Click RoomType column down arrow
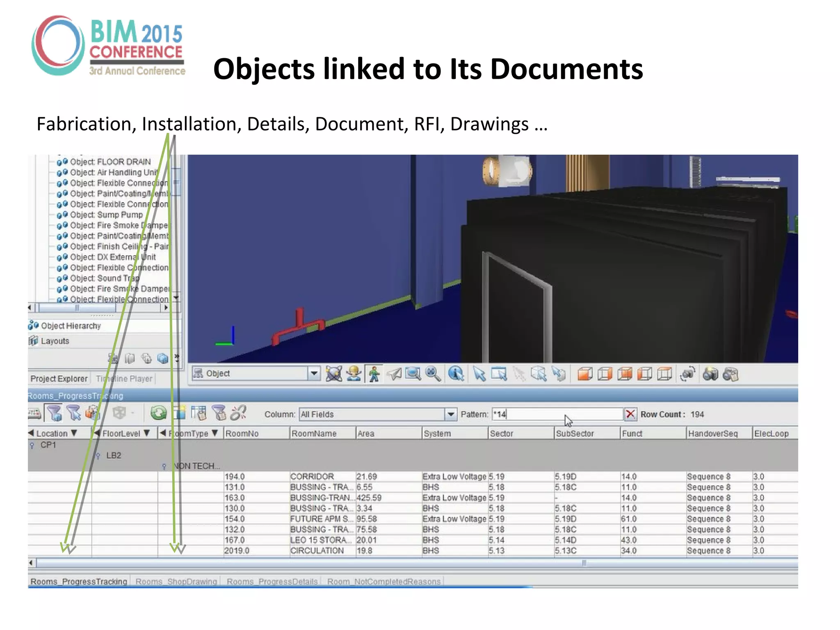The height and width of the screenshot is (630, 840). (x=215, y=433)
